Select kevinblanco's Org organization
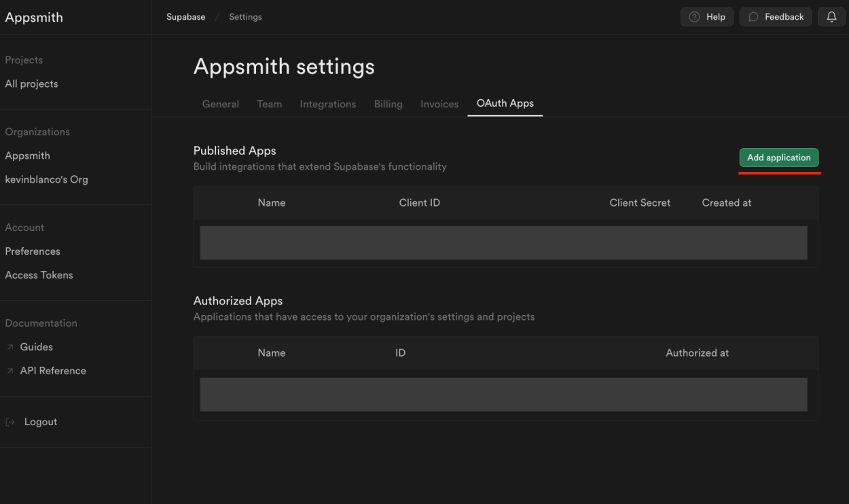Viewport: 849px width, 504px height. point(46,179)
